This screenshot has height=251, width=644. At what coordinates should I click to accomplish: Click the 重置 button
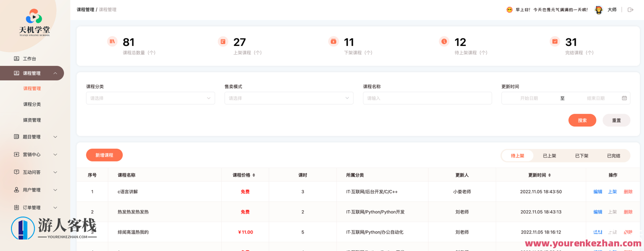(616, 120)
